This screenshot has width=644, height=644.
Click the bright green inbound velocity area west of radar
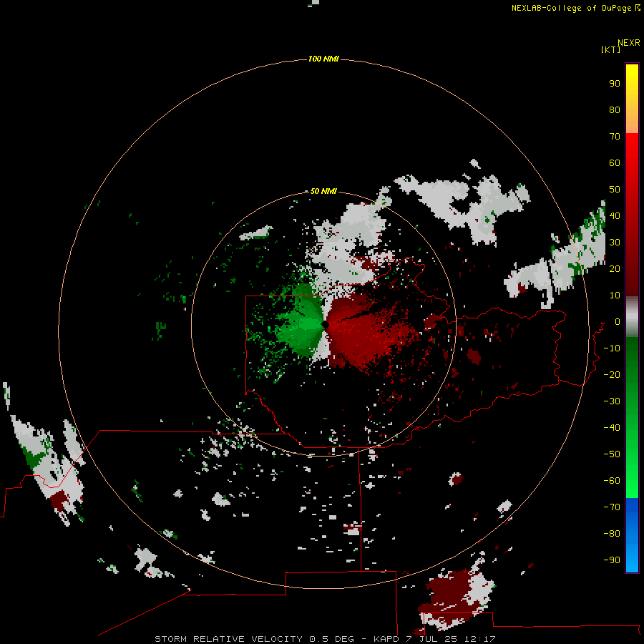click(x=303, y=324)
